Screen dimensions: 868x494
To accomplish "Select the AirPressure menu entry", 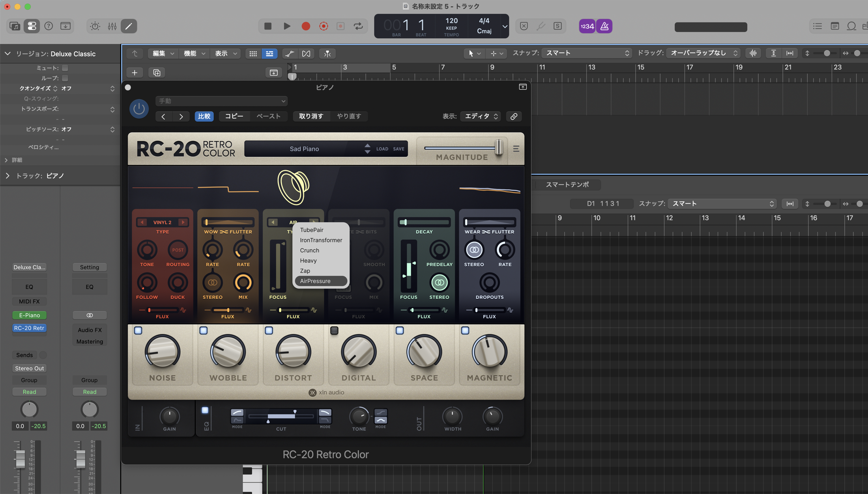I will (x=321, y=281).
